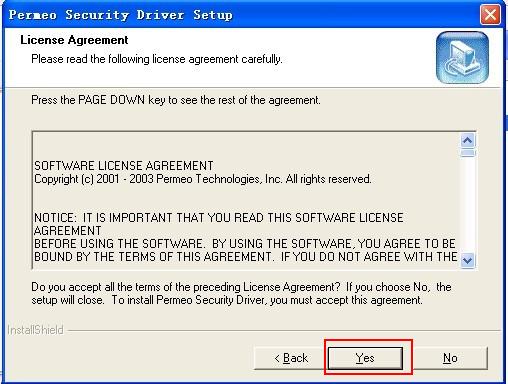Click the license text scroll up arrow

pyautogui.click(x=468, y=140)
